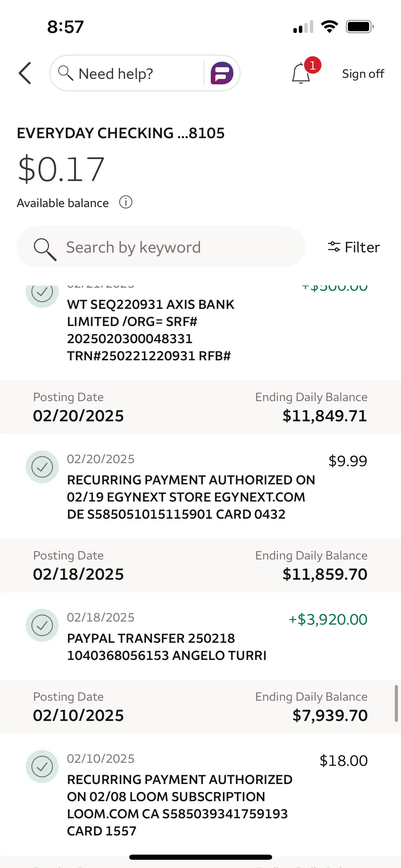Viewport: 401px width, 868px height.
Task: Open the purple virtual assistant chat icon
Action: click(x=222, y=73)
